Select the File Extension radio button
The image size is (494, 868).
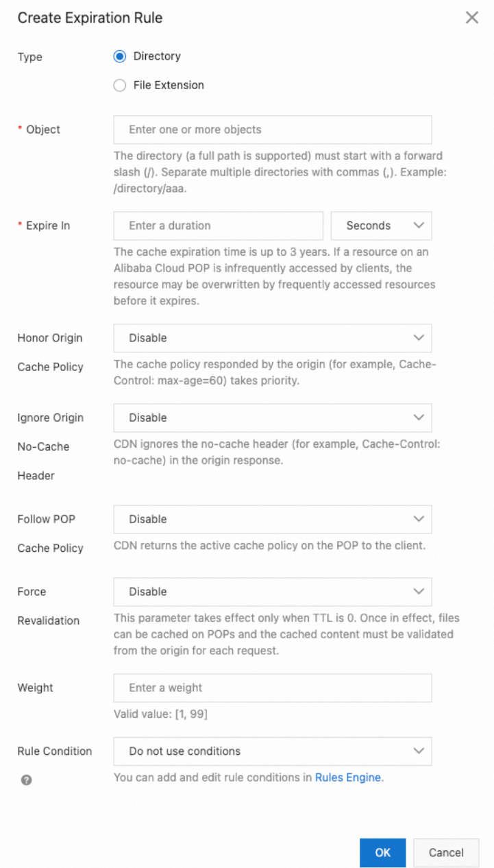click(x=120, y=86)
